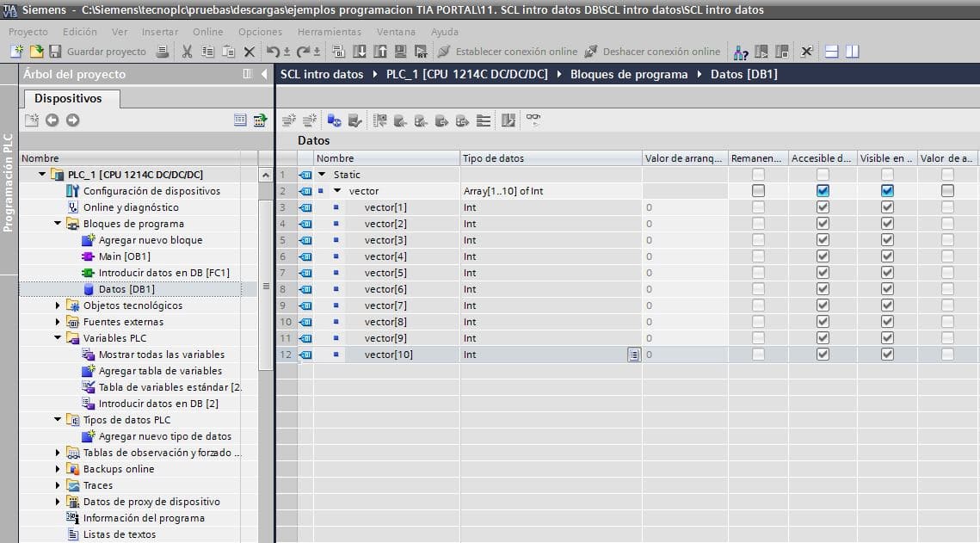Open Introducir datos en DB [FC1]

click(x=163, y=273)
